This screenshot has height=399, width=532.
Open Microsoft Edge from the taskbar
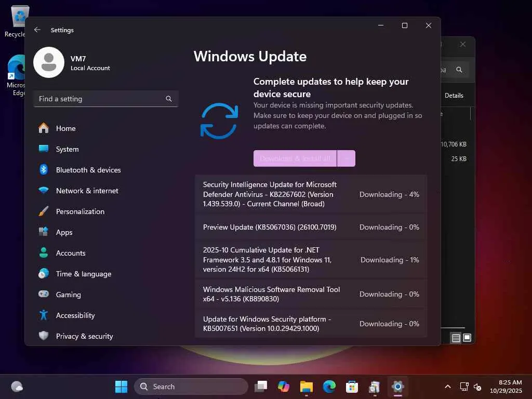click(x=329, y=387)
